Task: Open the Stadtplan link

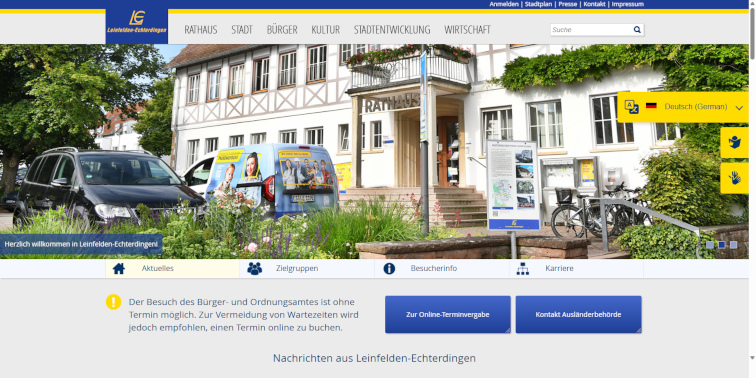Action: coord(539,4)
